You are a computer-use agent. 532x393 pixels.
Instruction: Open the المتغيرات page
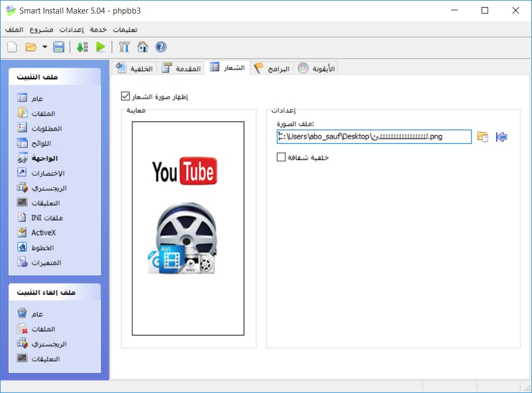coord(39,263)
